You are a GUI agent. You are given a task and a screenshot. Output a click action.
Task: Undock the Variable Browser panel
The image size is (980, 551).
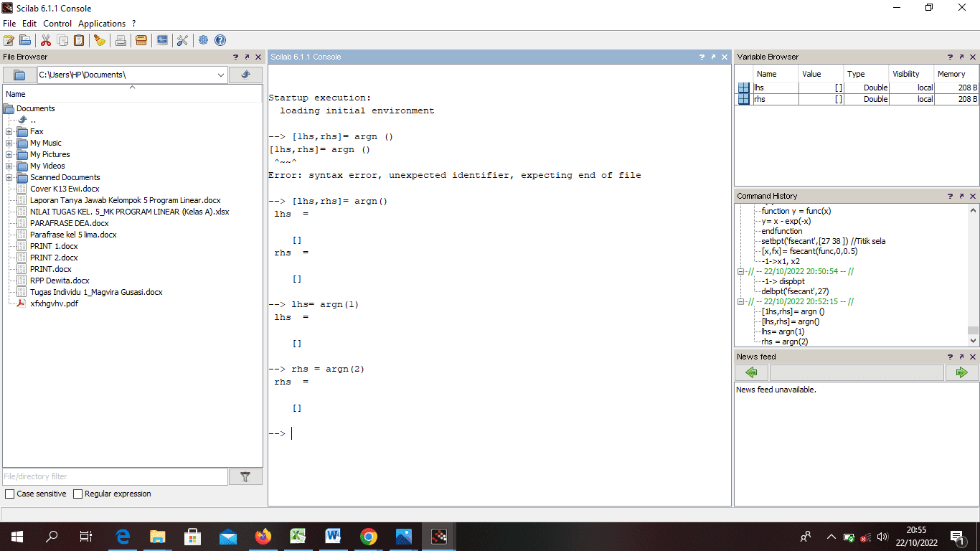pyautogui.click(x=961, y=57)
